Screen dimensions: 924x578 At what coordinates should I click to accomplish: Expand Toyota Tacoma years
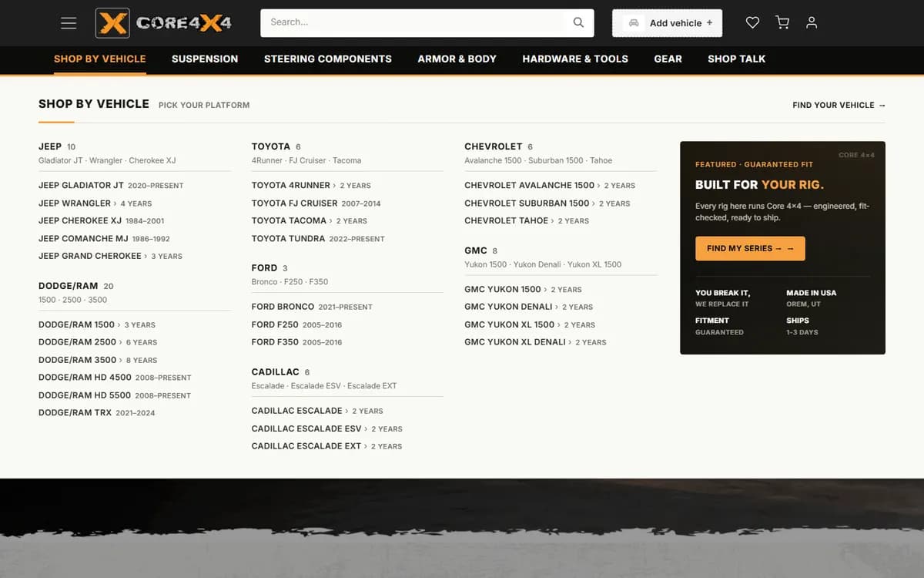point(331,220)
